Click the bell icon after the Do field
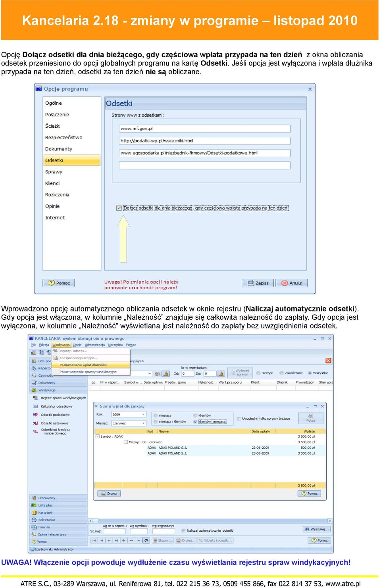 pyautogui.click(x=221, y=373)
